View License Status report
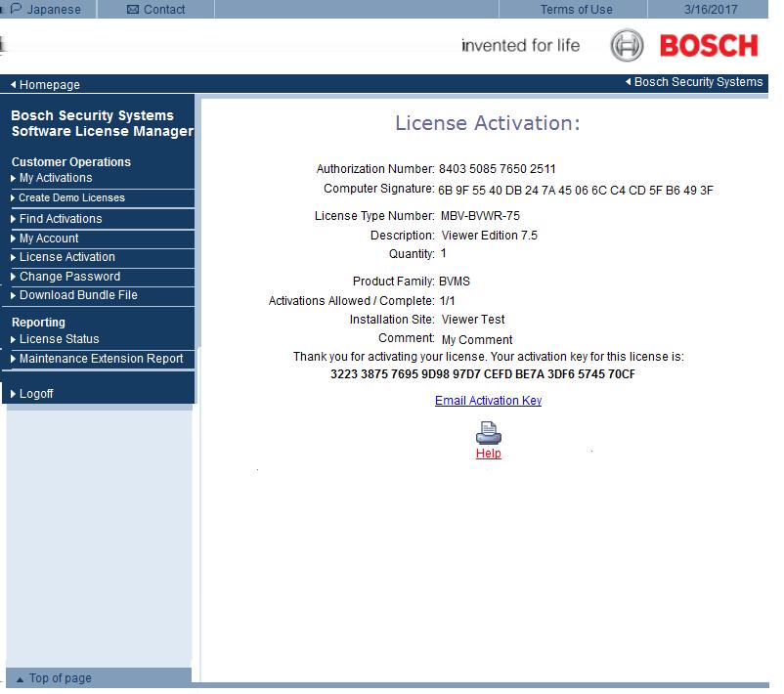The image size is (784, 694). 59,339
